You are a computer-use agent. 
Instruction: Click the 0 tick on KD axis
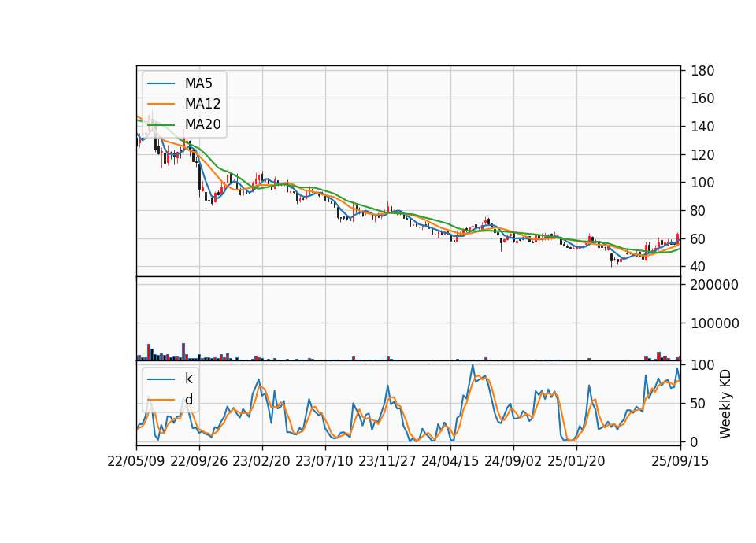click(x=695, y=441)
